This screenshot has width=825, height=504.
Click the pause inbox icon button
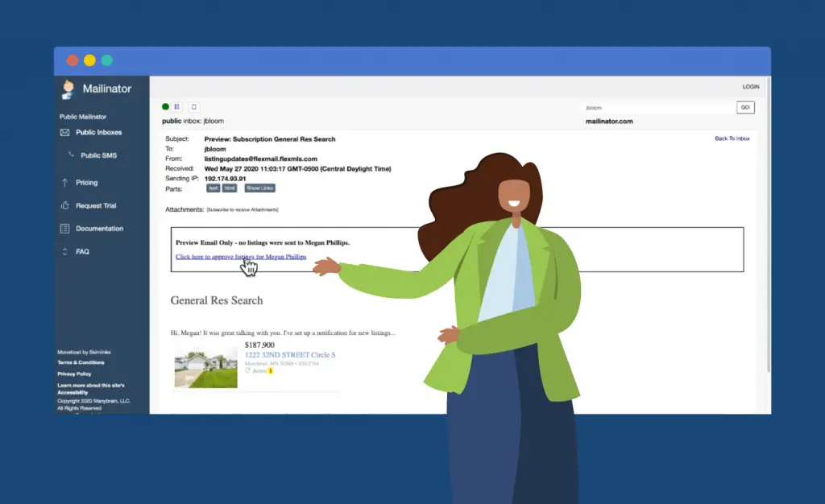[177, 106]
